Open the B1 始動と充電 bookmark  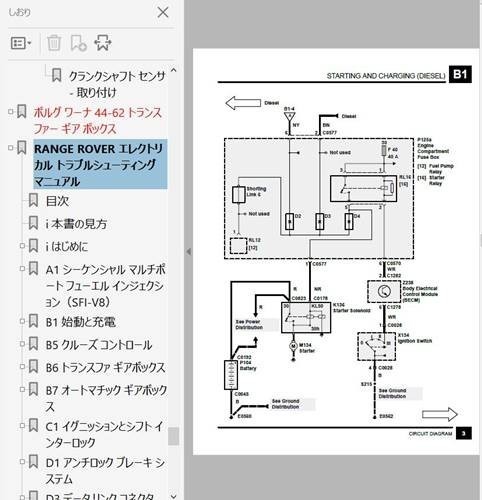(x=81, y=322)
